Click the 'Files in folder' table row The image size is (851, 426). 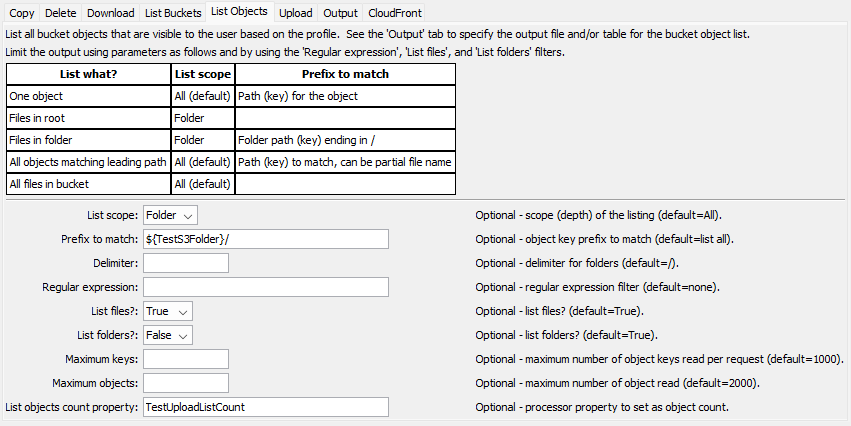(x=88, y=140)
